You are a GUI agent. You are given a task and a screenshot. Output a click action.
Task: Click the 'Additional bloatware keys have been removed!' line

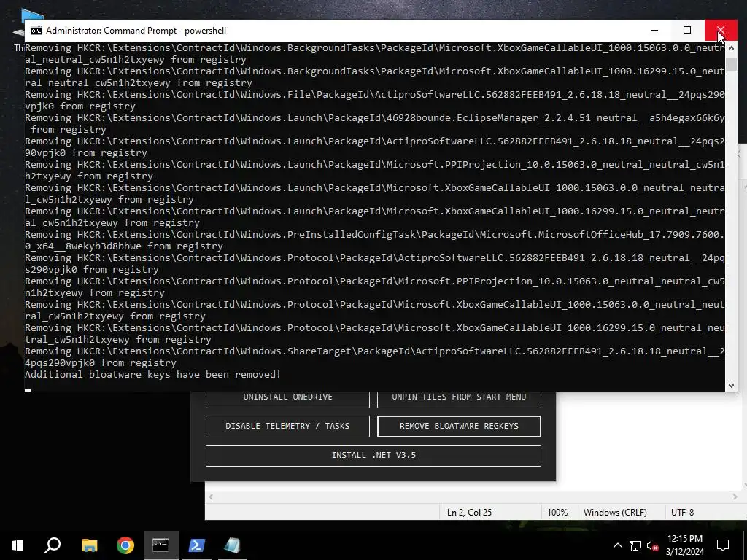[153, 374]
